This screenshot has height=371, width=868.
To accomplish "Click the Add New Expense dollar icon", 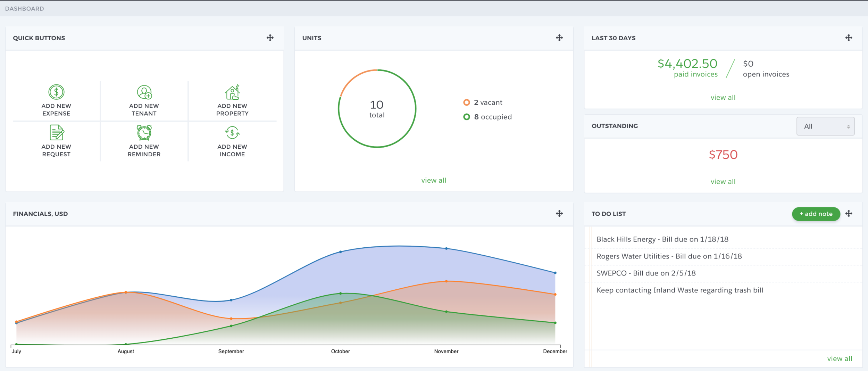I will tap(56, 92).
